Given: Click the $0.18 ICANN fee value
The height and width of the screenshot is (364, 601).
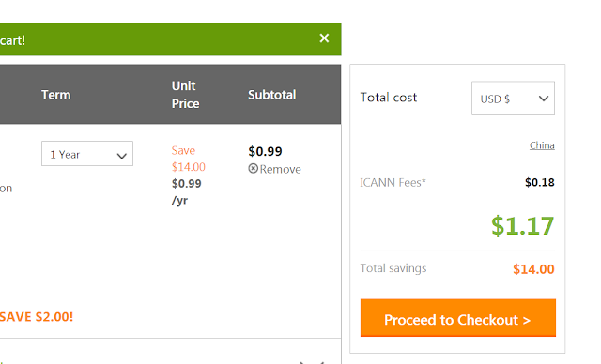Looking at the screenshot, I should (540, 182).
